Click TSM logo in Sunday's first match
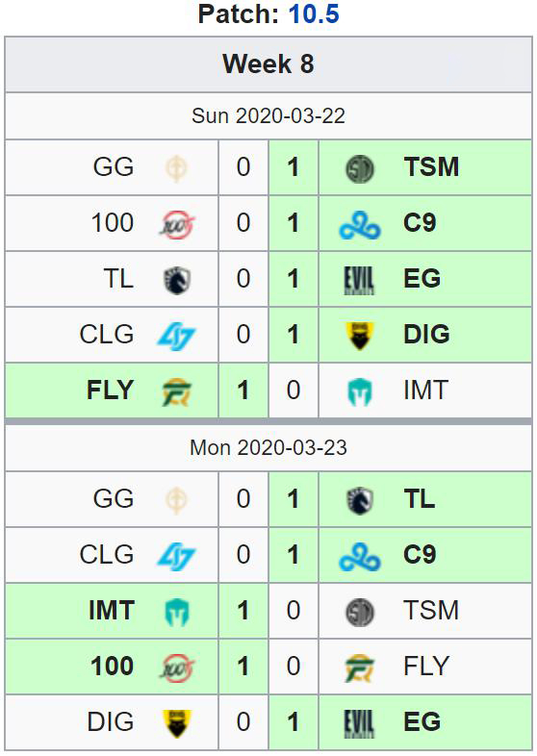 [360, 168]
